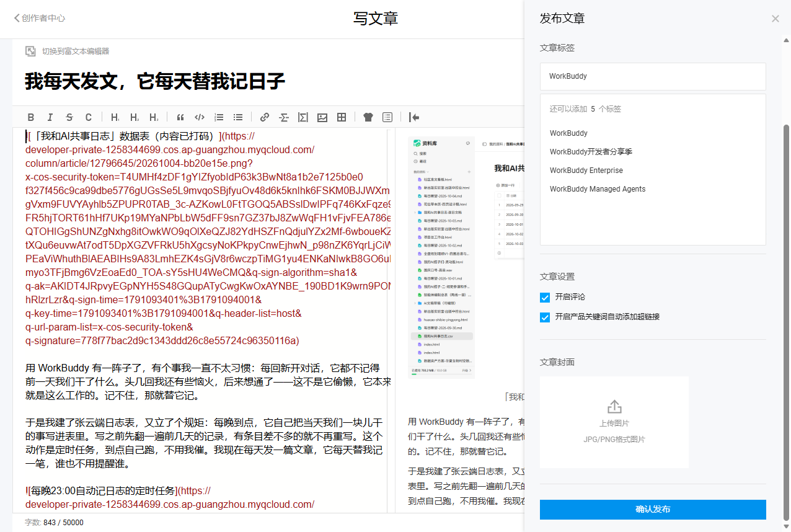The image size is (791, 532).
Task: Toggle bold formatting in the editor toolbar
Action: (31, 117)
